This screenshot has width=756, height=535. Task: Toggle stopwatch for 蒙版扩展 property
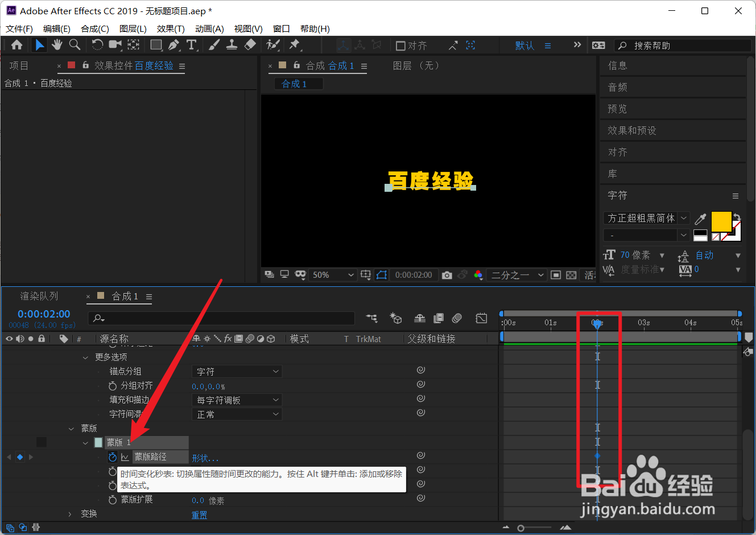tap(113, 500)
